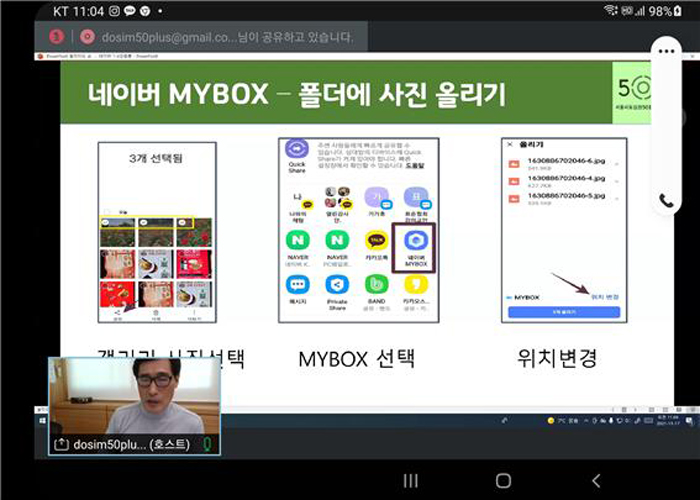Image resolution: width=700 pixels, height=500 pixels.
Task: Tap the green NAVER app icon
Action: click(296, 240)
